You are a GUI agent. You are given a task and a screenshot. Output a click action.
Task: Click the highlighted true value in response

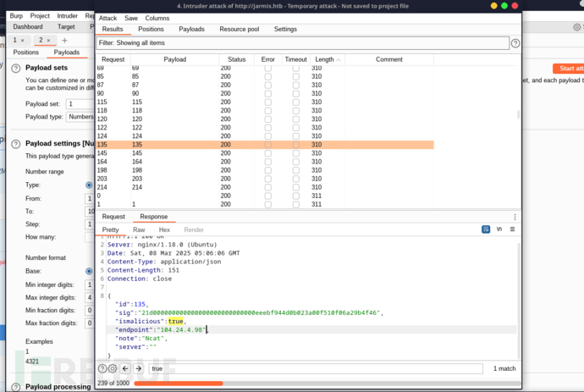(175, 321)
